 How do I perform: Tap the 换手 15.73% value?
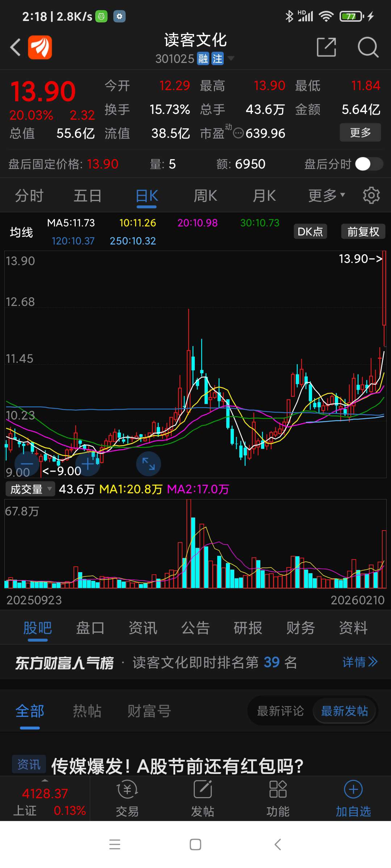point(170,109)
